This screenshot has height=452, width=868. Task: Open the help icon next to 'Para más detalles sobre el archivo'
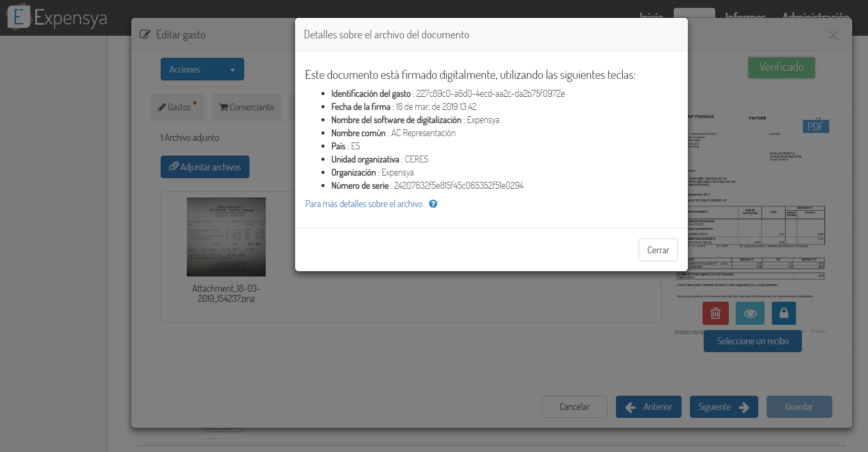(433, 204)
